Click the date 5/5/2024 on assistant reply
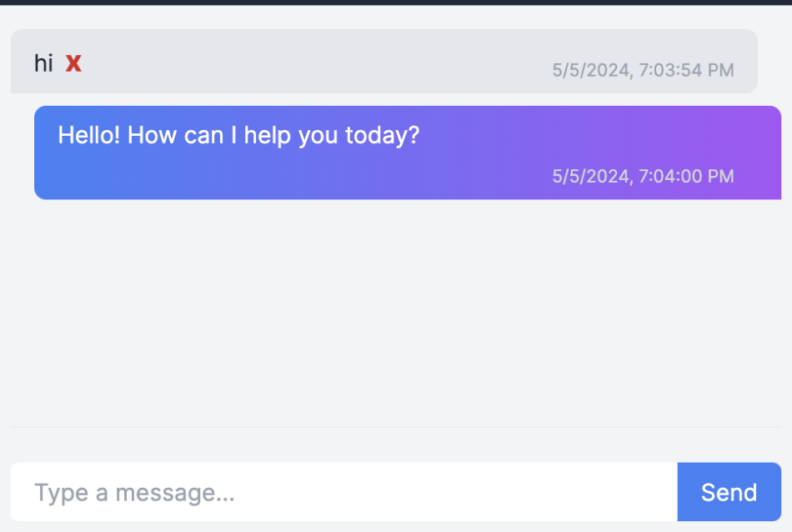 pyautogui.click(x=590, y=176)
